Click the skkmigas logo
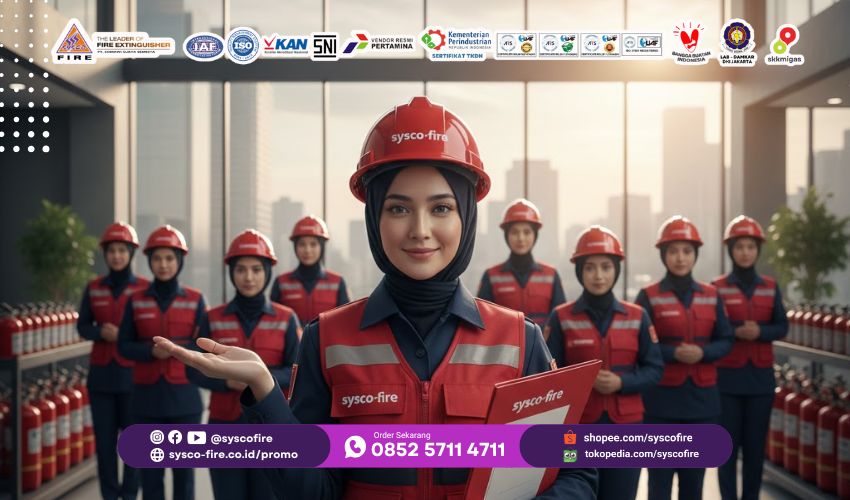The height and width of the screenshot is (500, 850). tap(784, 44)
